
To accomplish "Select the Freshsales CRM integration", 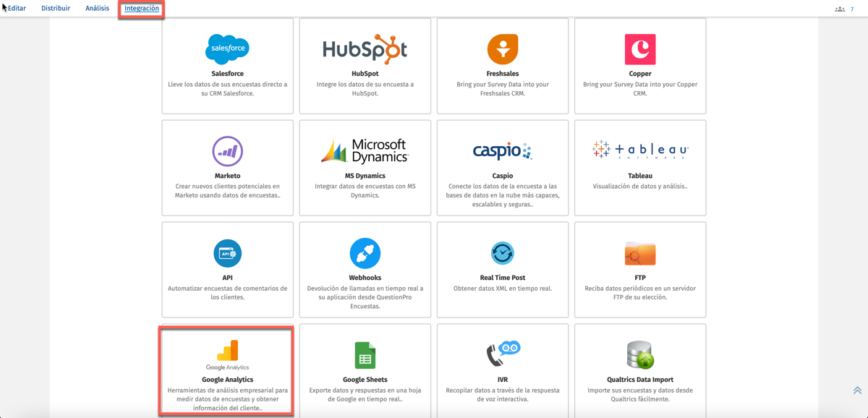I will pos(502,66).
